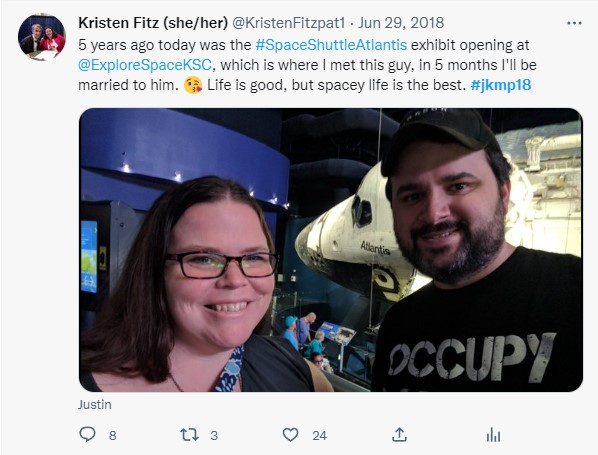Viewport: 598px width, 455px height.
Task: Click the Kristen Fitz (she/her) display name
Action: tap(153, 23)
